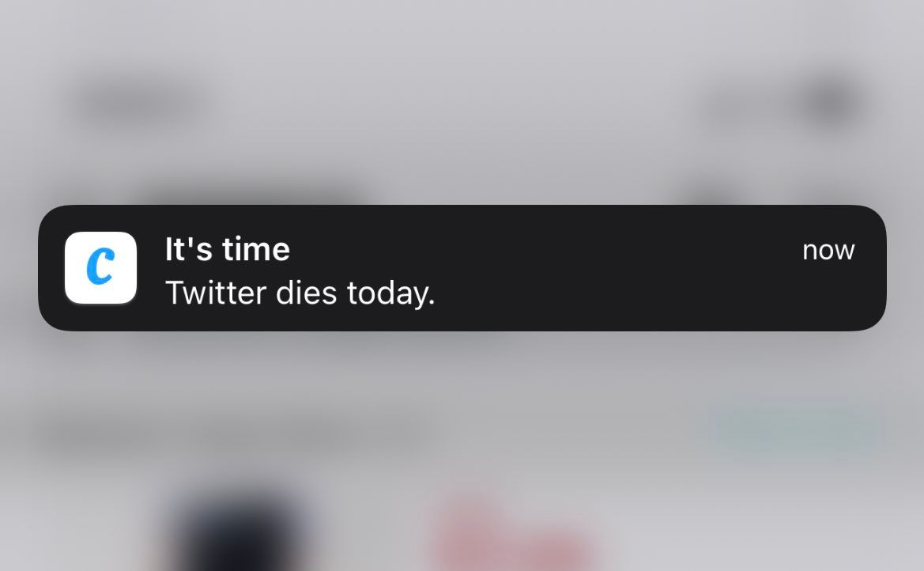This screenshot has width=924, height=571.
Task: Click the word "Twitter" in the notification
Action: [x=216, y=292]
